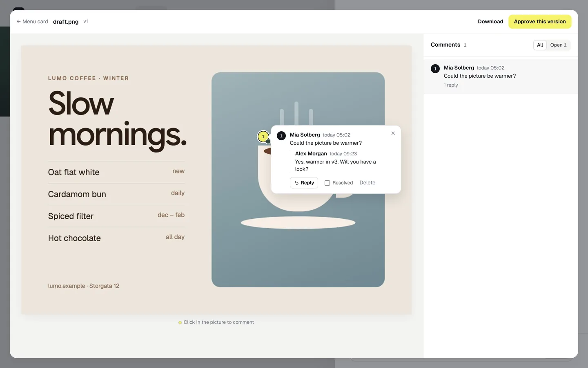This screenshot has height=368, width=588.
Task: Close the comment popup
Action: tap(393, 133)
